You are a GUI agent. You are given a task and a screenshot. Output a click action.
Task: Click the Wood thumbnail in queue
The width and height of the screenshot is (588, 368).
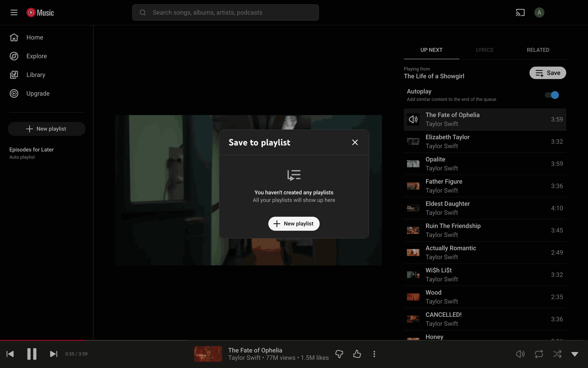[x=413, y=297]
